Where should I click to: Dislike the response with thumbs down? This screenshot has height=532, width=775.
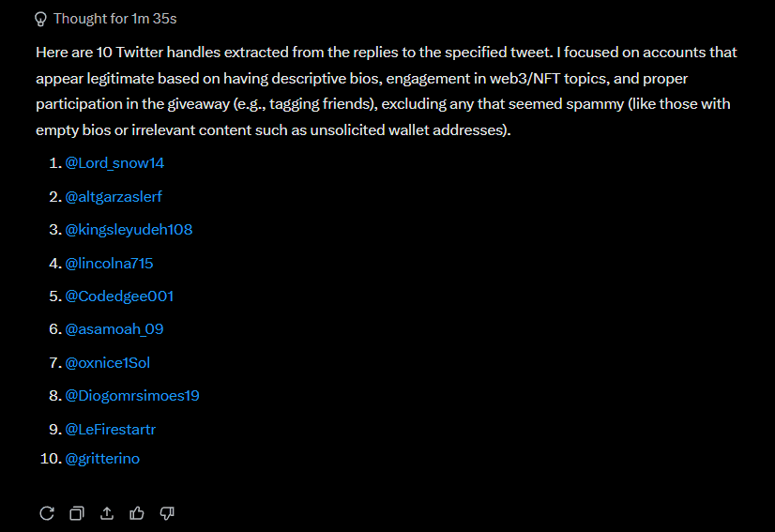pyautogui.click(x=168, y=513)
